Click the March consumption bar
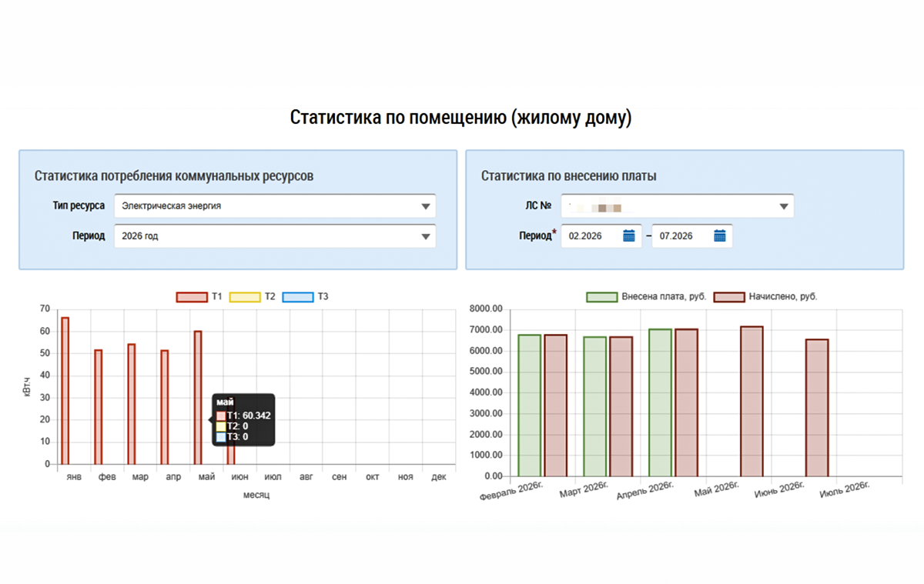The width and height of the screenshot is (924, 584). pos(132,404)
